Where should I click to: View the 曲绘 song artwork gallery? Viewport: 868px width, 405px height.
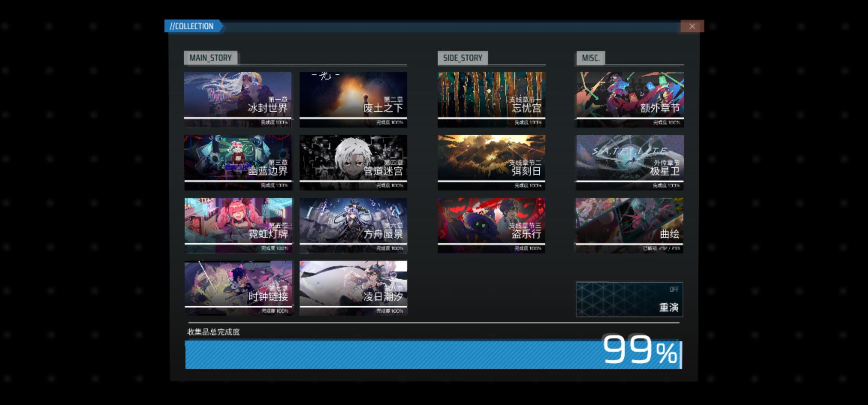tap(630, 225)
